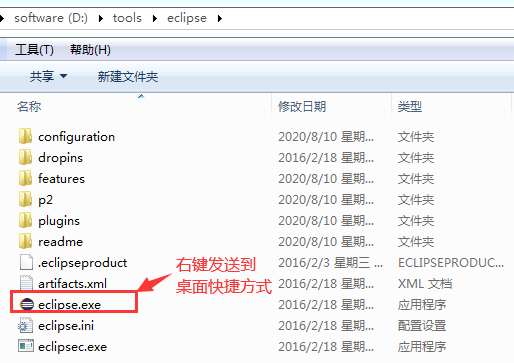Select the features folder name
This screenshot has height=363, width=514.
pos(61,179)
